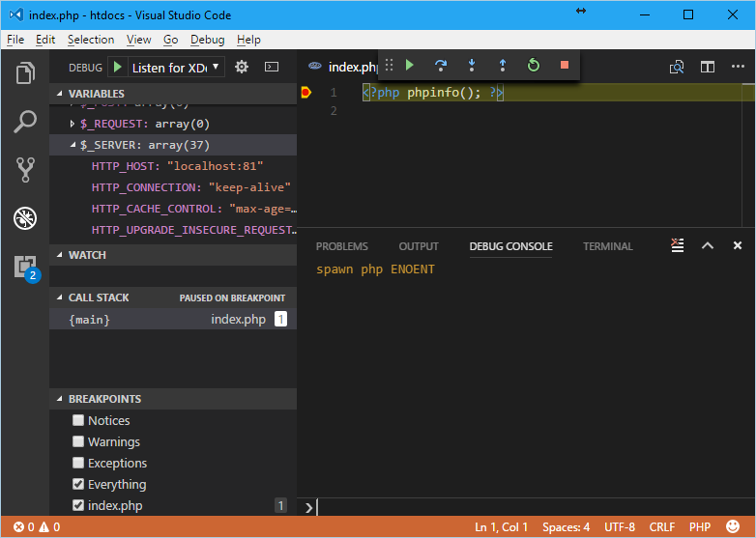Open the Go menu
Image resolution: width=756 pixels, height=538 pixels.
(171, 40)
